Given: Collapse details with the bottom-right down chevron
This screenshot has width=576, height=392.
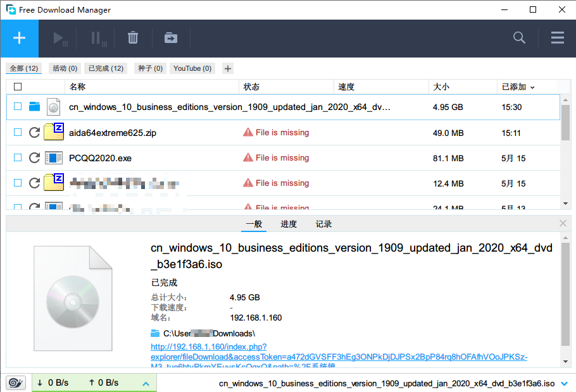Looking at the screenshot, I should point(564,384).
